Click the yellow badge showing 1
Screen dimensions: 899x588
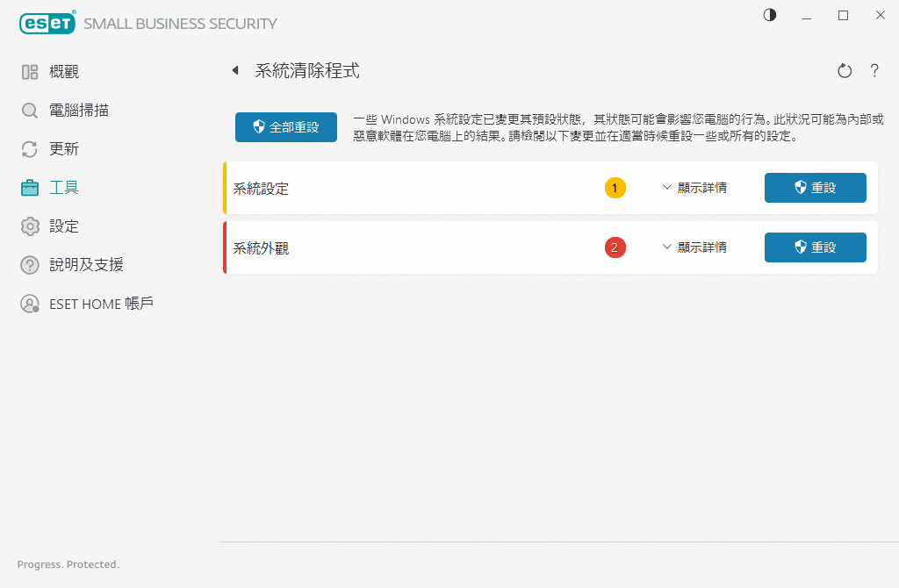[x=615, y=188]
